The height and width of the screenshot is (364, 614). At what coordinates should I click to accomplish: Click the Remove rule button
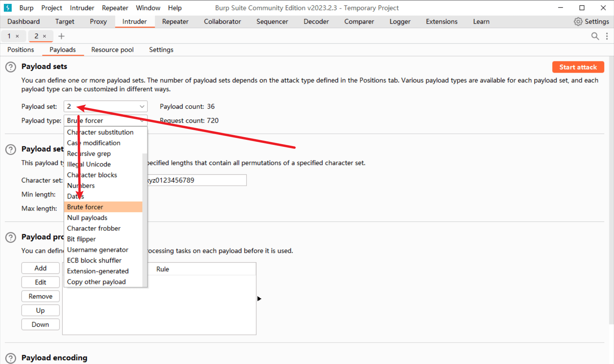point(40,296)
